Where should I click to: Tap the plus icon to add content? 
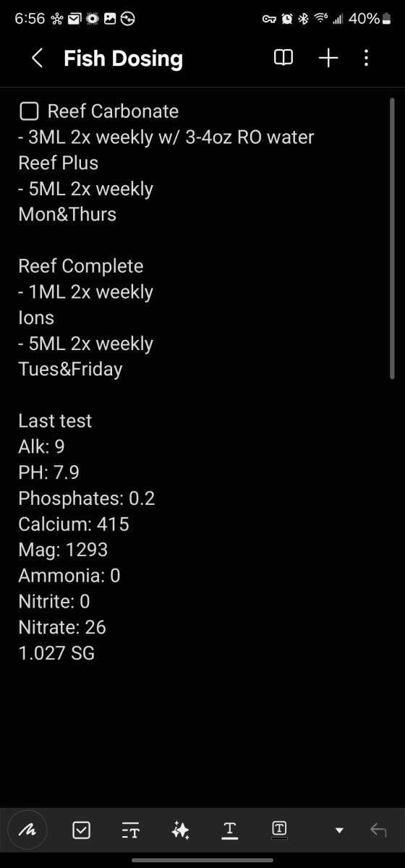tap(328, 59)
